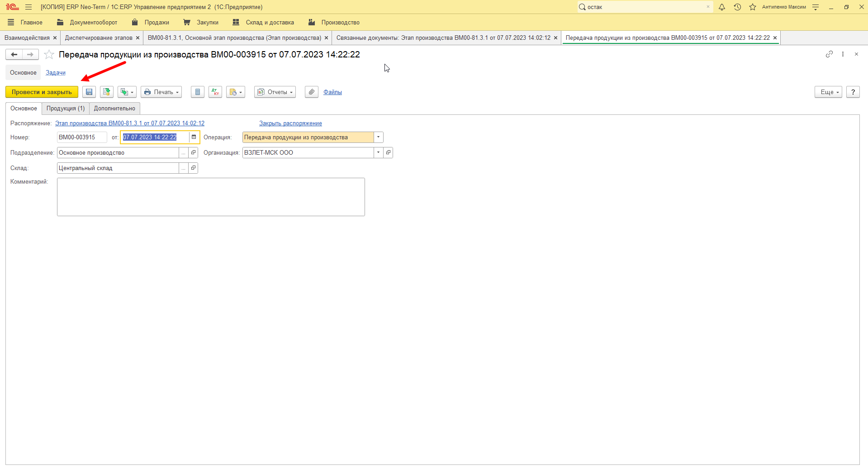Viewport: 868px width, 469px height.
Task: Open form's three-dot options menu
Action: [843, 54]
